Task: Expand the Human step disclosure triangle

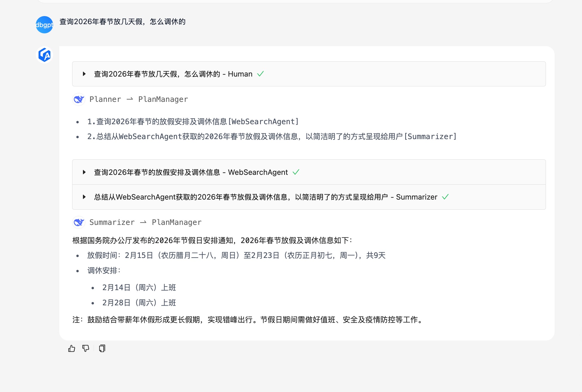Action: click(84, 74)
